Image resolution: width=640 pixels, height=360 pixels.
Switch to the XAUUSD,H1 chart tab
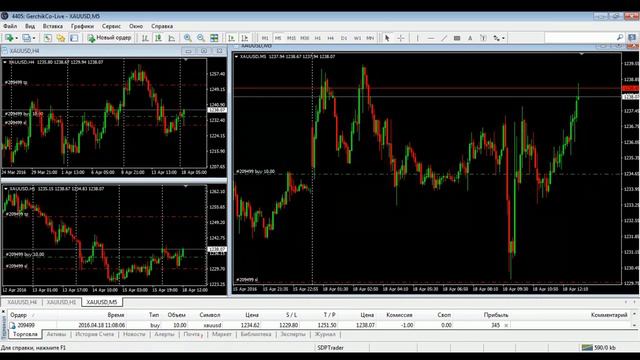point(61,302)
